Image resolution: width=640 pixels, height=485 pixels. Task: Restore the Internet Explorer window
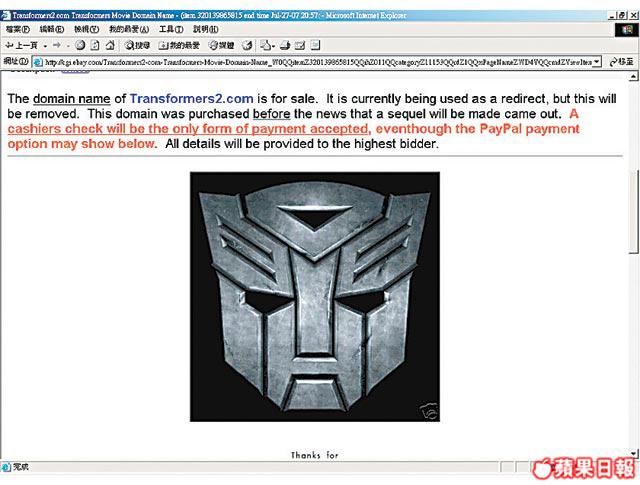point(622,16)
